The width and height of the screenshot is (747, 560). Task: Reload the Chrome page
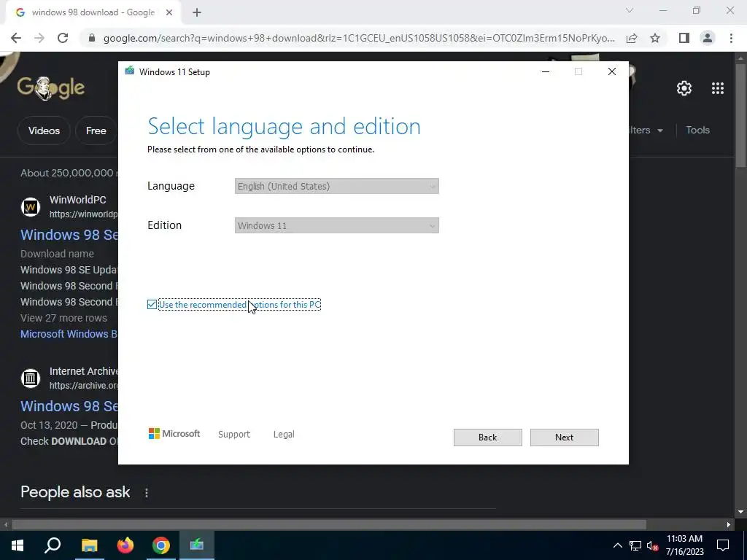pos(63,38)
